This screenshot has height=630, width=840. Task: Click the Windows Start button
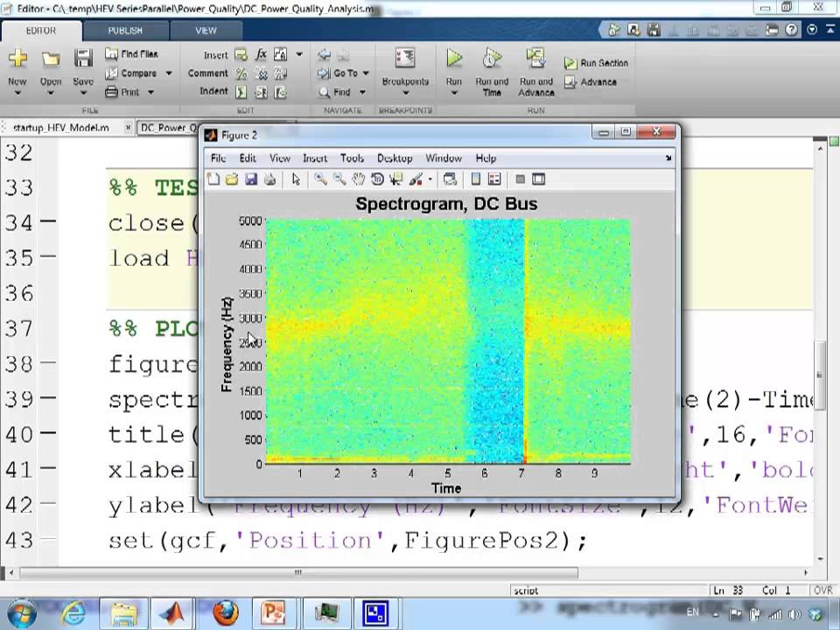click(x=21, y=614)
